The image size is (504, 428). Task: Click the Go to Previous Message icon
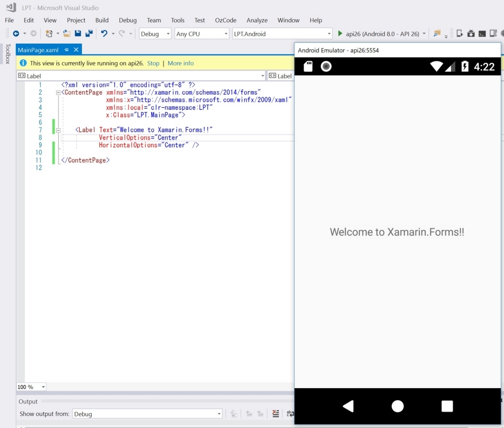coord(249,414)
